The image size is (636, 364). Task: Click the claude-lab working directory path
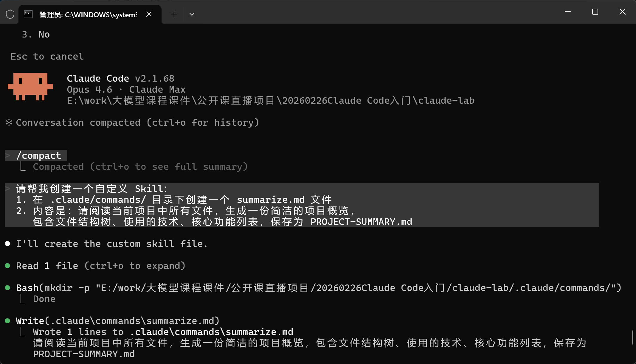point(271,101)
